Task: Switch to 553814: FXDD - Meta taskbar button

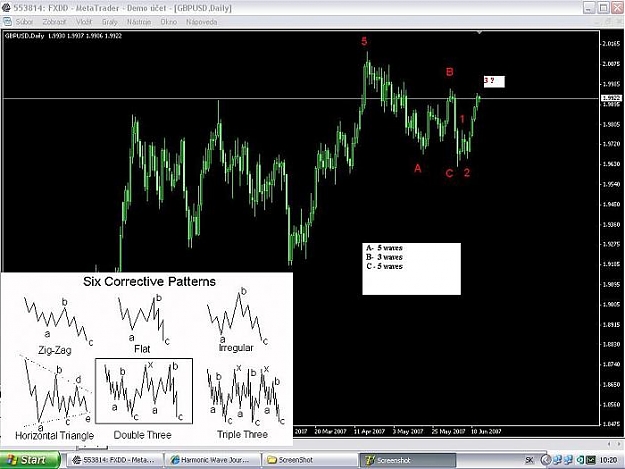Action: point(114,460)
